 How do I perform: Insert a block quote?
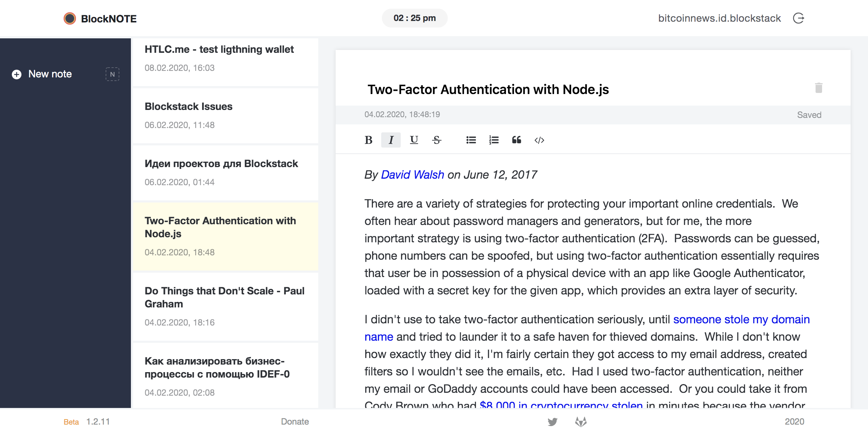pyautogui.click(x=516, y=140)
